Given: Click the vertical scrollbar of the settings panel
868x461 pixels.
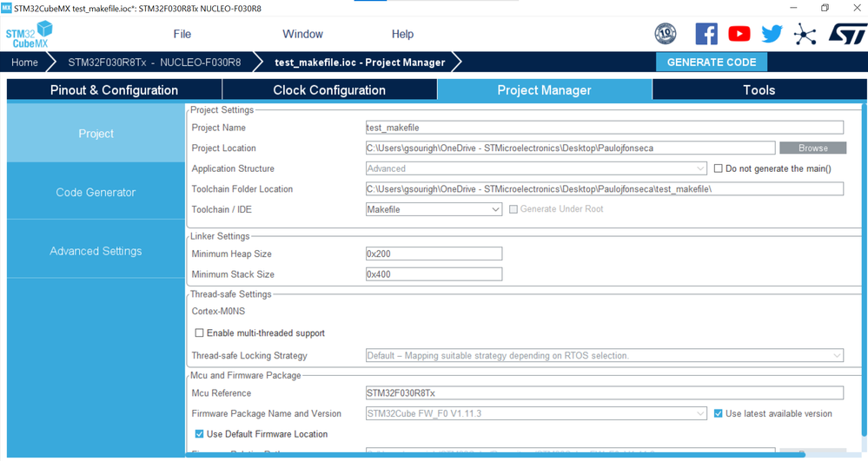Looking at the screenshot, I should [865, 271].
